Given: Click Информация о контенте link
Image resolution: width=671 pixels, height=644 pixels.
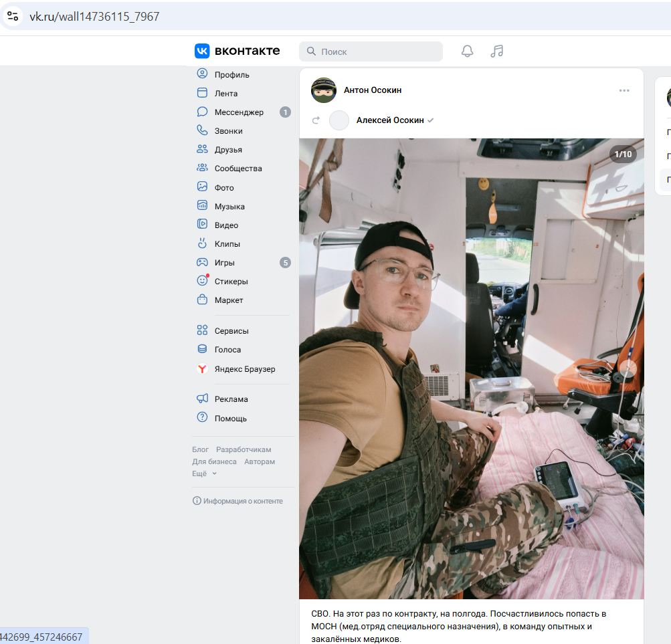Looking at the screenshot, I should (x=238, y=501).
